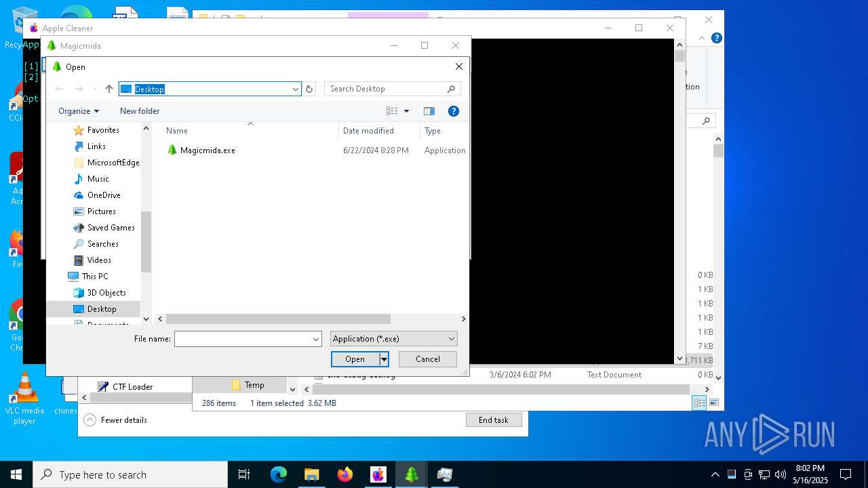Viewport: 868px width, 488px height.
Task: Go up one folder level
Action: pos(108,89)
